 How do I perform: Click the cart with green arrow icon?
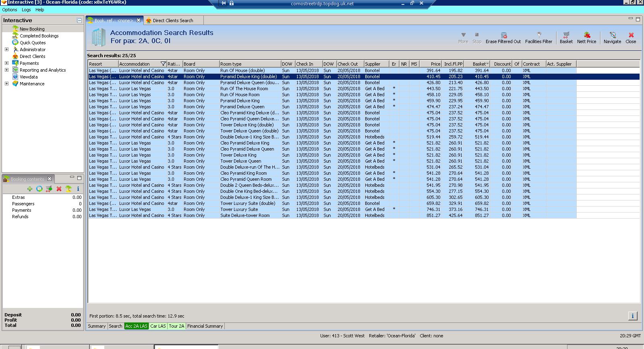[49, 189]
